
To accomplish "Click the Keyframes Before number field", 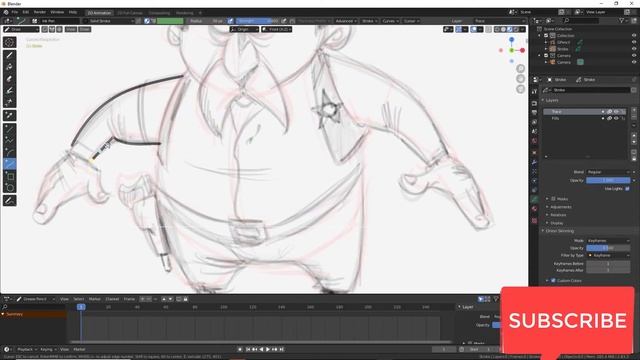I will click(608, 264).
